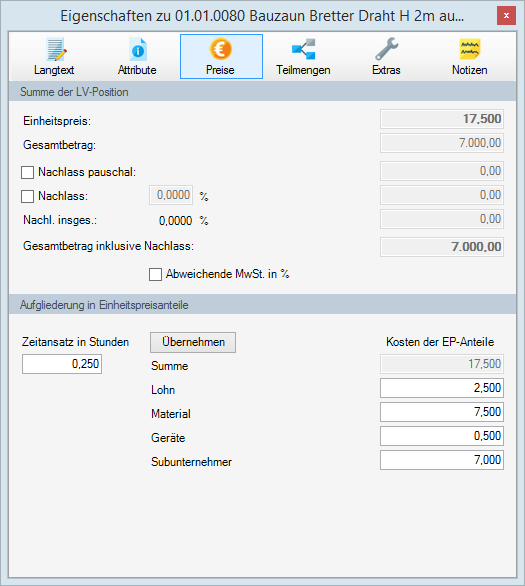Click Gesamtbetrag inklusive Nachlass value field
The image size is (525, 586).
click(x=442, y=247)
